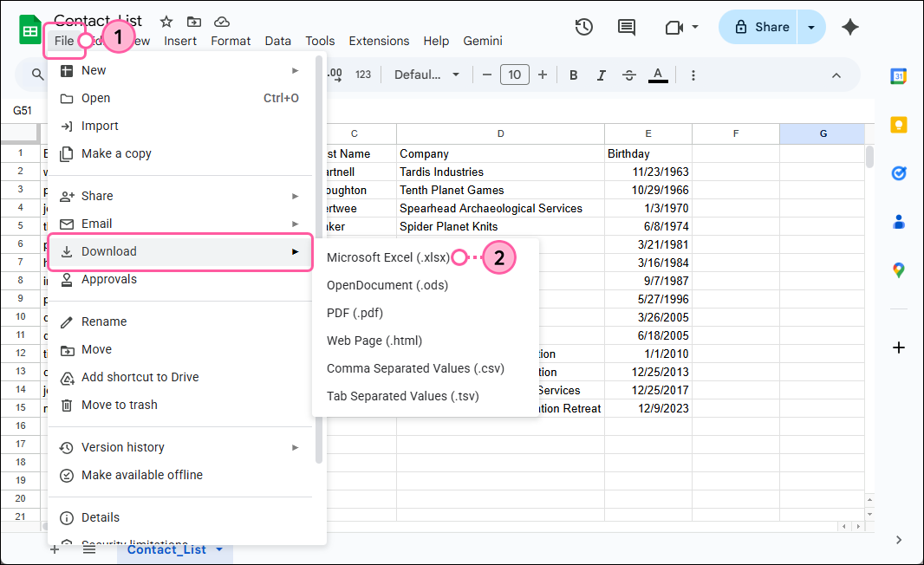
Task: Open the Extensions menu
Action: [379, 41]
